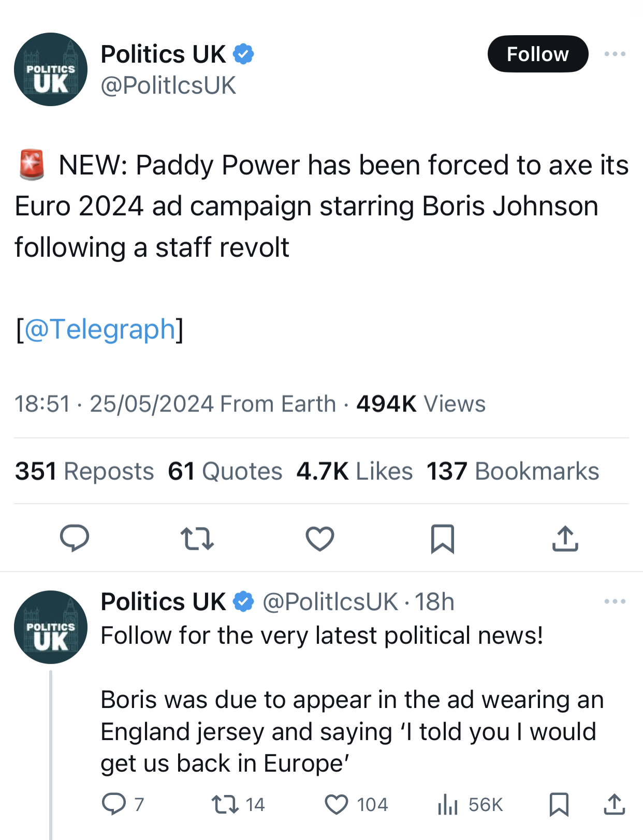The height and width of the screenshot is (840, 643).
Task: Open more options on the reply tweet
Action: click(x=615, y=601)
